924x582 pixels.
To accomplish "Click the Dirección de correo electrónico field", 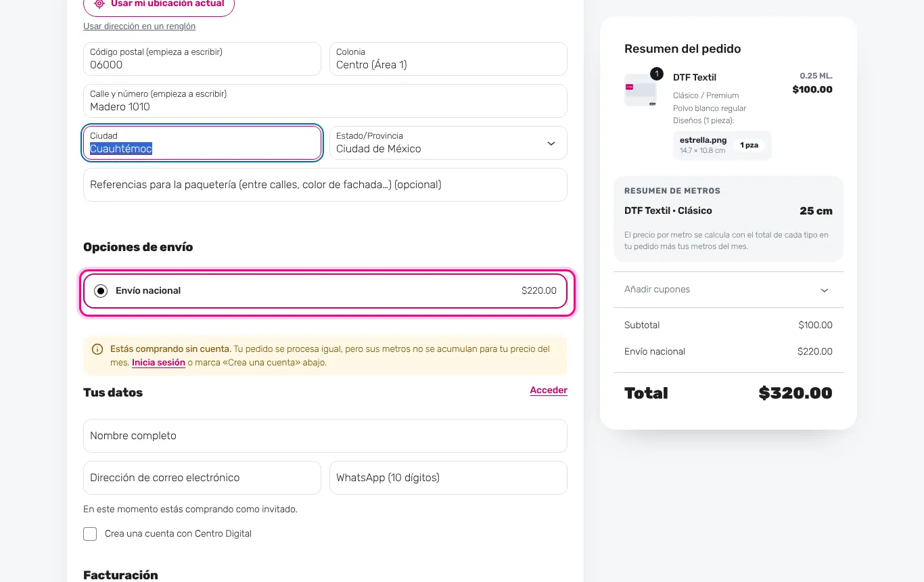I will click(x=202, y=478).
